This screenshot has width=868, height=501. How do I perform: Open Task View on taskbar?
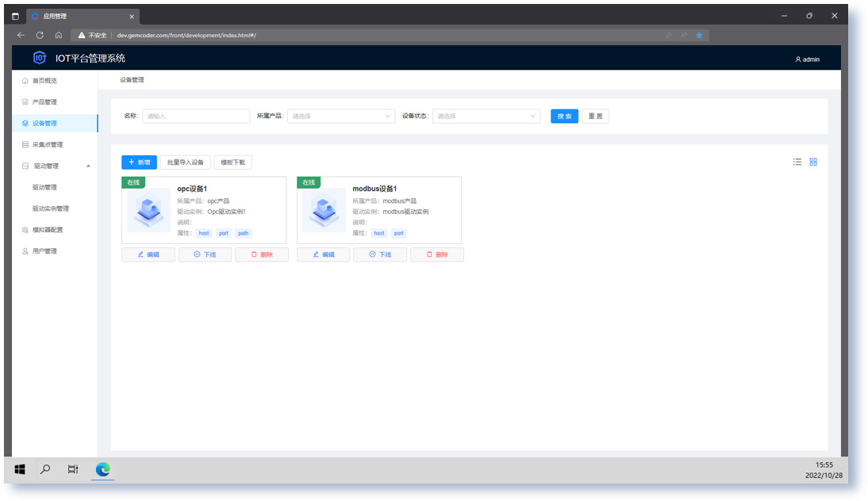point(72,469)
